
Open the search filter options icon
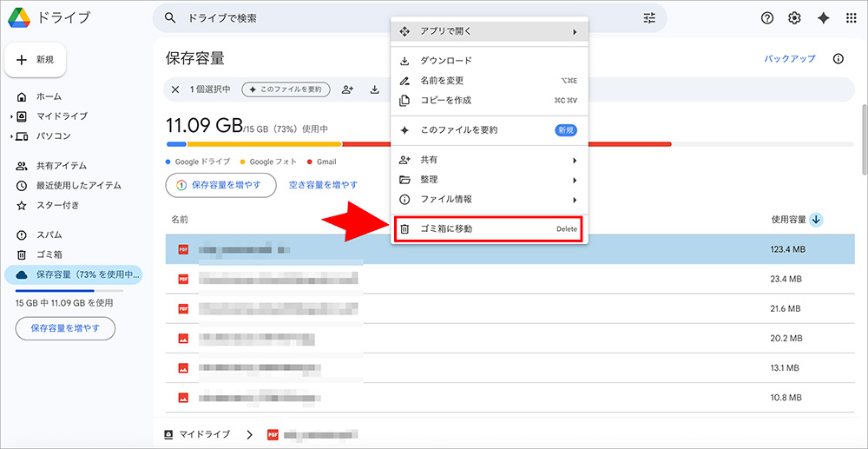click(649, 18)
